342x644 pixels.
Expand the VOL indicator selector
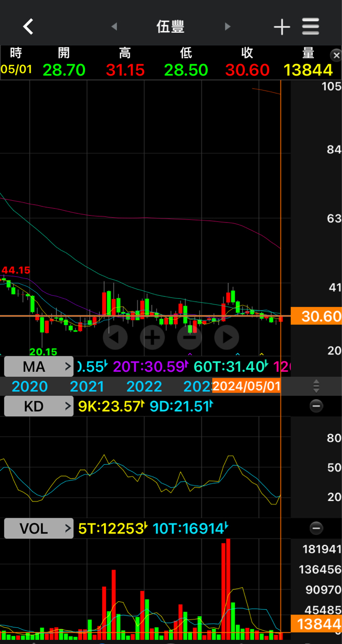click(39, 528)
